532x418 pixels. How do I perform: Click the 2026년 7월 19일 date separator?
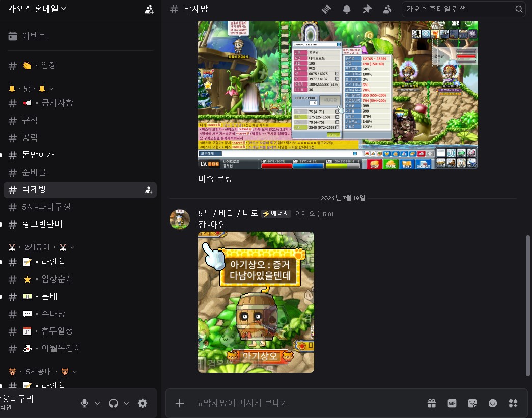(343, 198)
